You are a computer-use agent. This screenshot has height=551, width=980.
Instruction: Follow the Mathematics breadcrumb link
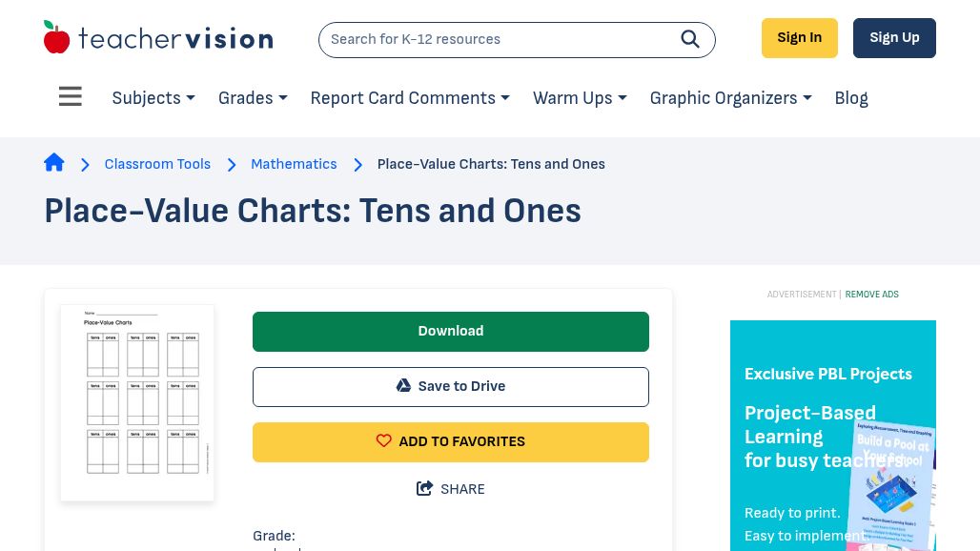294,164
